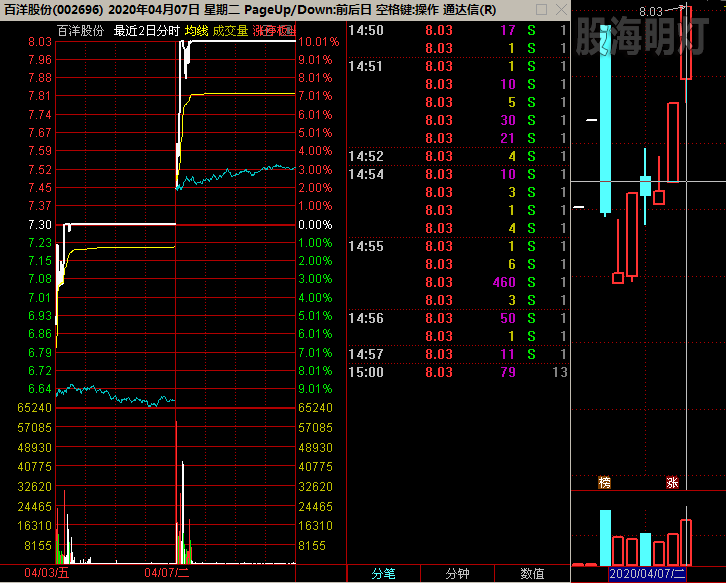Click the window title 百洋股份(002696)
Viewport: 726px width, 583px height.
[x=54, y=10]
